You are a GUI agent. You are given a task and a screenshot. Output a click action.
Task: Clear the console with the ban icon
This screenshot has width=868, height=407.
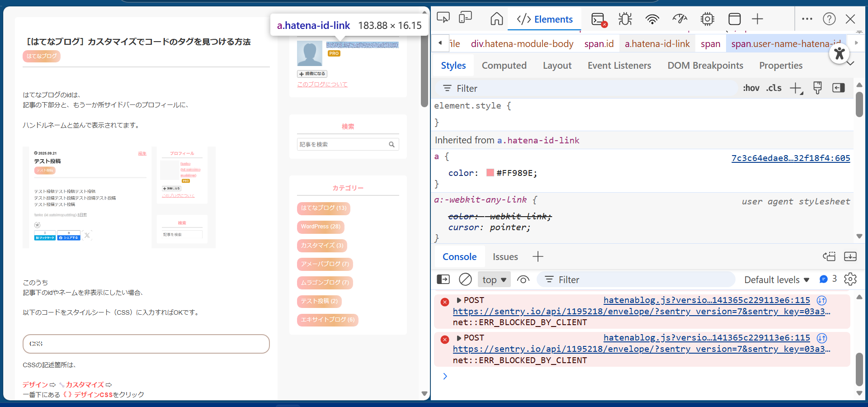[465, 279]
